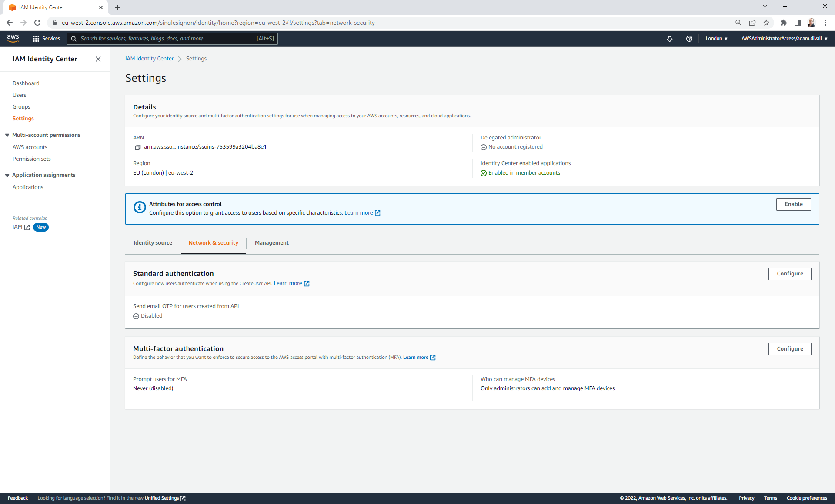
Task: Open the help question mark icon
Action: [x=689, y=39]
